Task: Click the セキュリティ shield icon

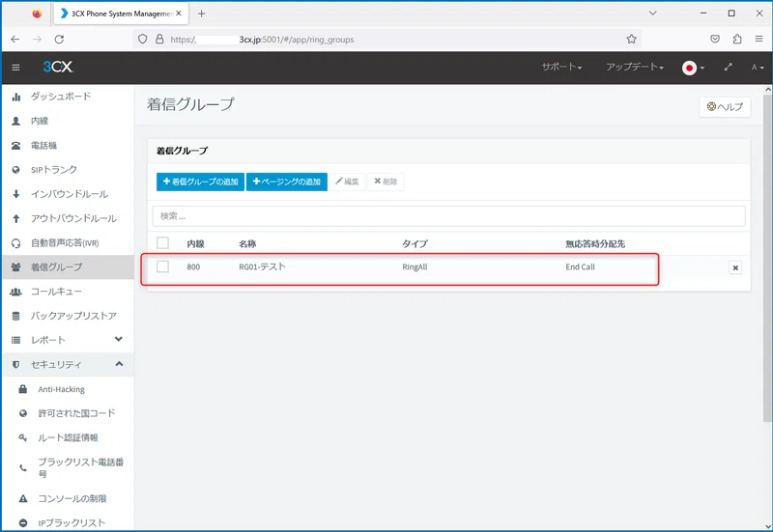Action: tap(15, 365)
